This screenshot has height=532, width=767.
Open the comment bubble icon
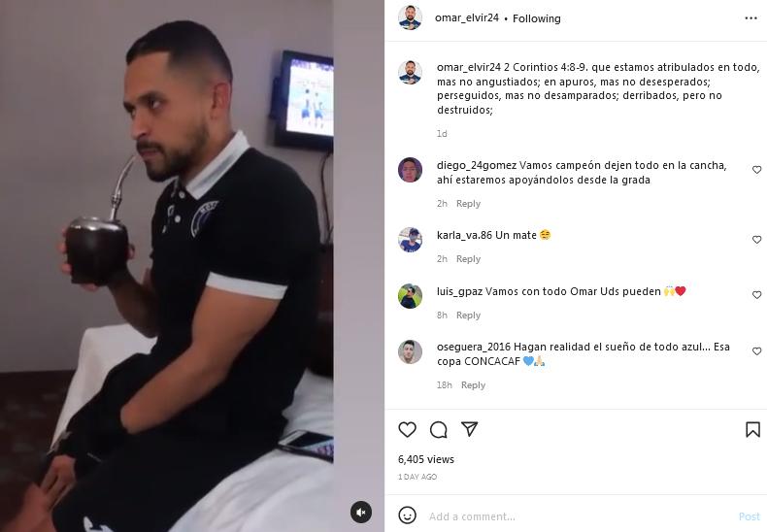tap(438, 429)
